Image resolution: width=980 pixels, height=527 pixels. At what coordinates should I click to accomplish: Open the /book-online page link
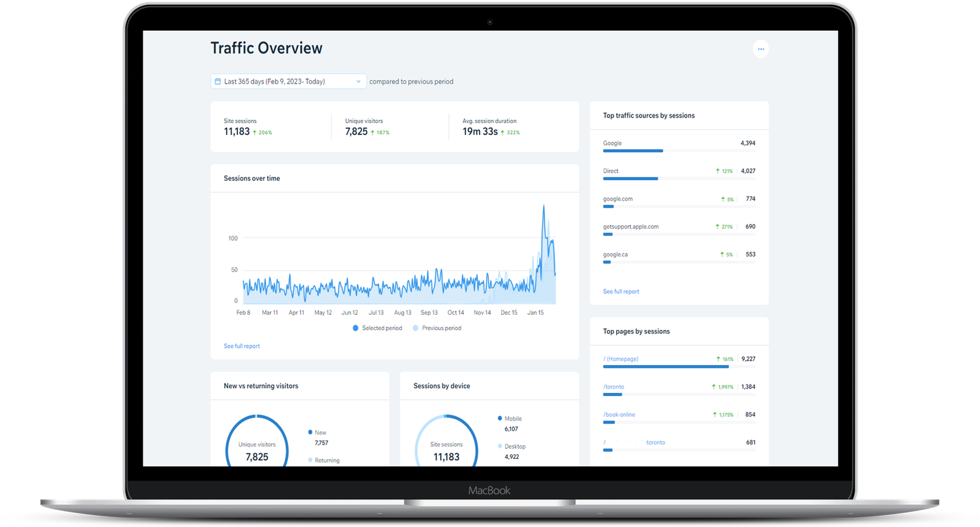[x=619, y=415]
